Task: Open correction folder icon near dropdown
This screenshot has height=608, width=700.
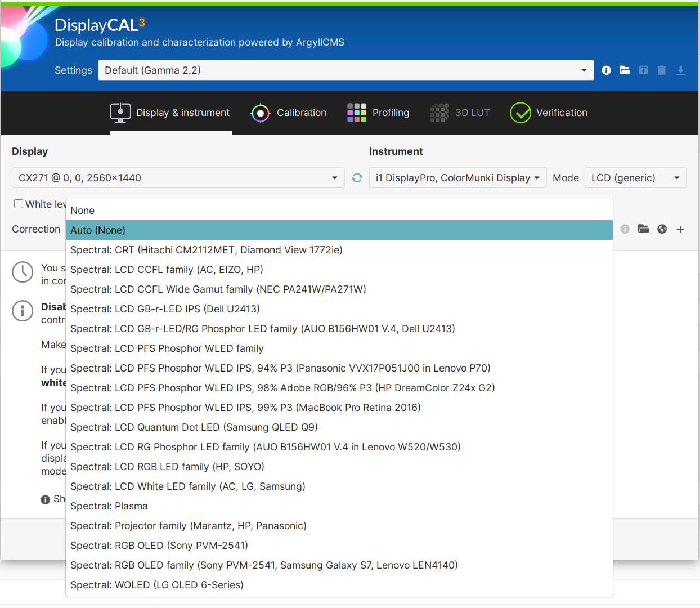Action: pos(643,229)
